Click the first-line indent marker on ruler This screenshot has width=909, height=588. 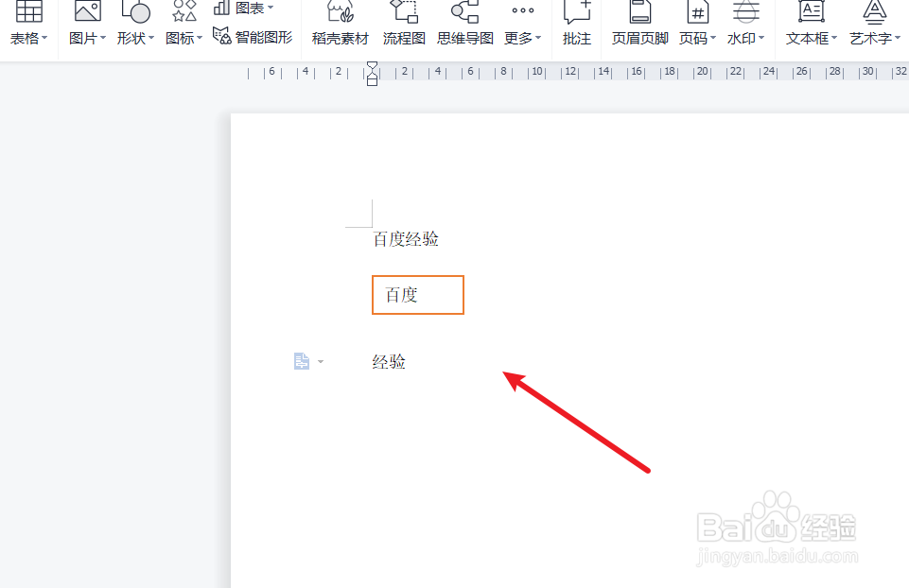(372, 65)
